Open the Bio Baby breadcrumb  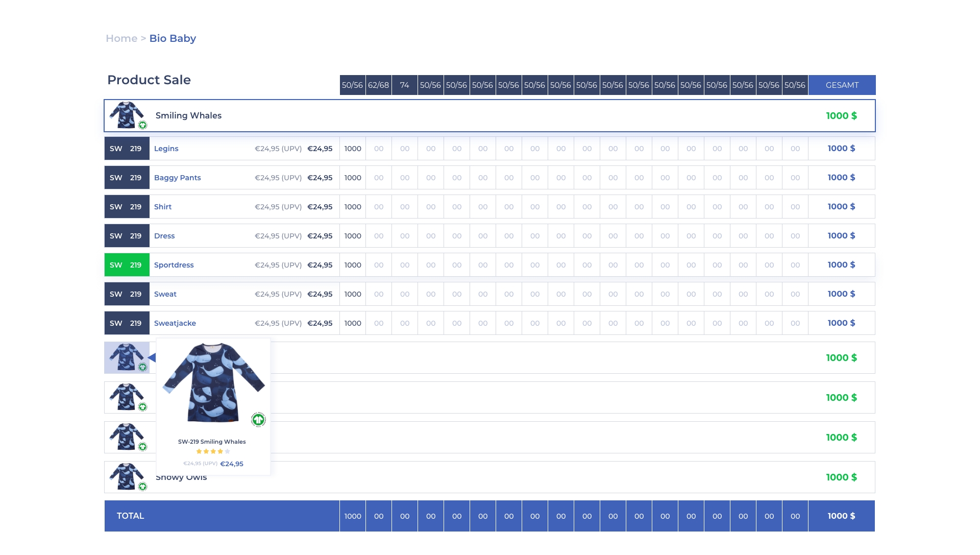tap(173, 38)
